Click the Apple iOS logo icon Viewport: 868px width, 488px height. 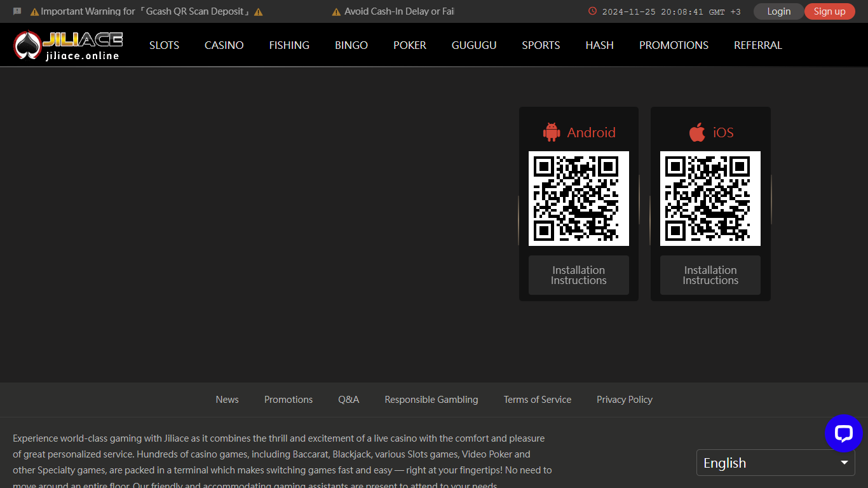point(697,132)
